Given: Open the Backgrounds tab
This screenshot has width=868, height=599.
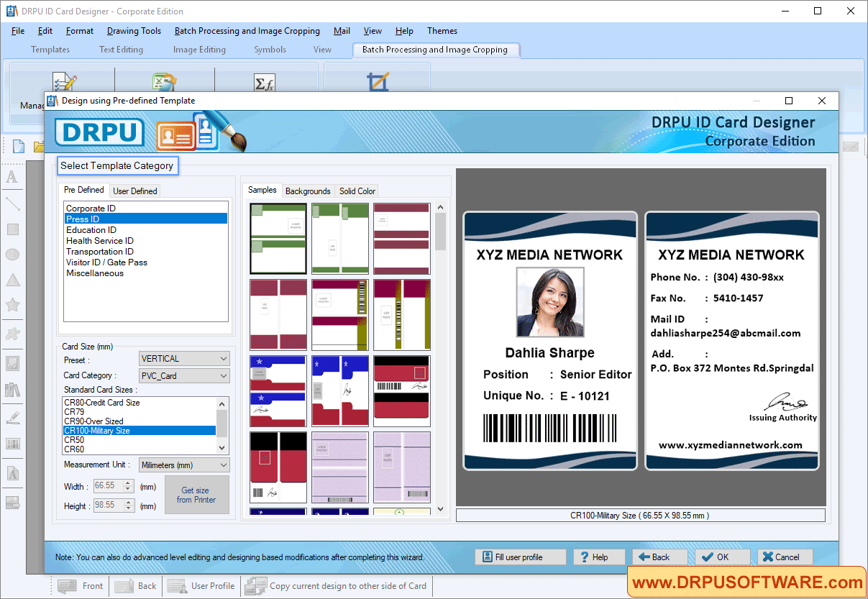Looking at the screenshot, I should point(308,191).
